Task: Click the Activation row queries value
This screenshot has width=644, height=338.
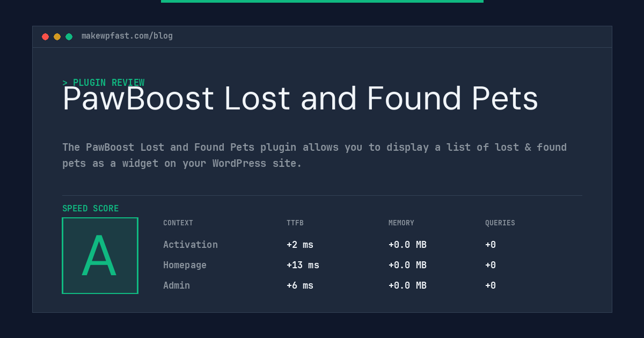Action: [491, 245]
